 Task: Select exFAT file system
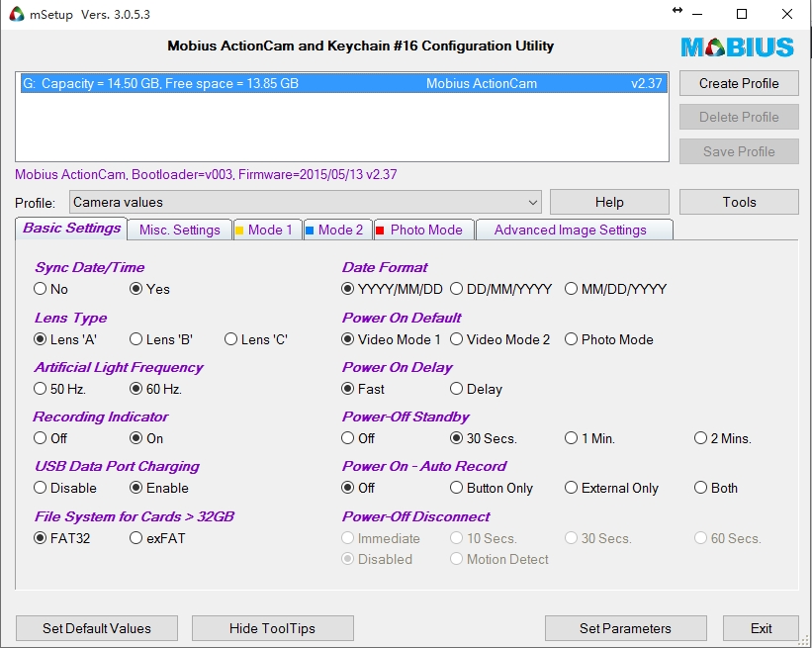(157, 539)
